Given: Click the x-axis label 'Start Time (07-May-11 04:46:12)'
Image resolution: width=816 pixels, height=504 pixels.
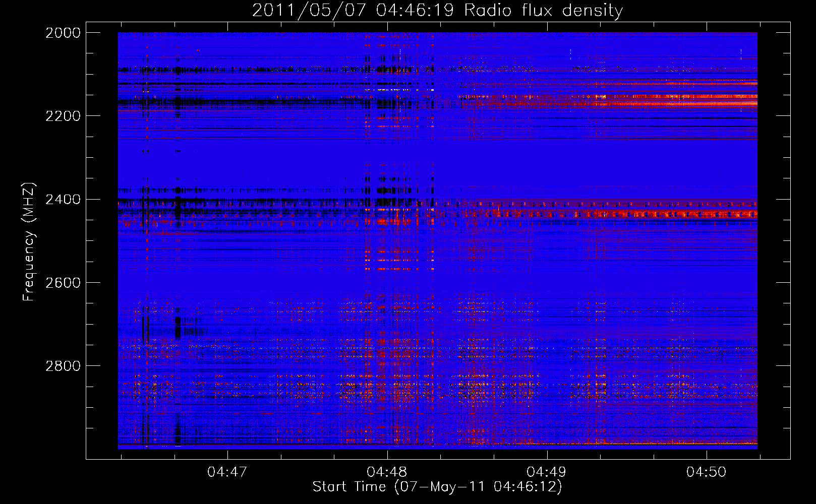Looking at the screenshot, I should (437, 487).
